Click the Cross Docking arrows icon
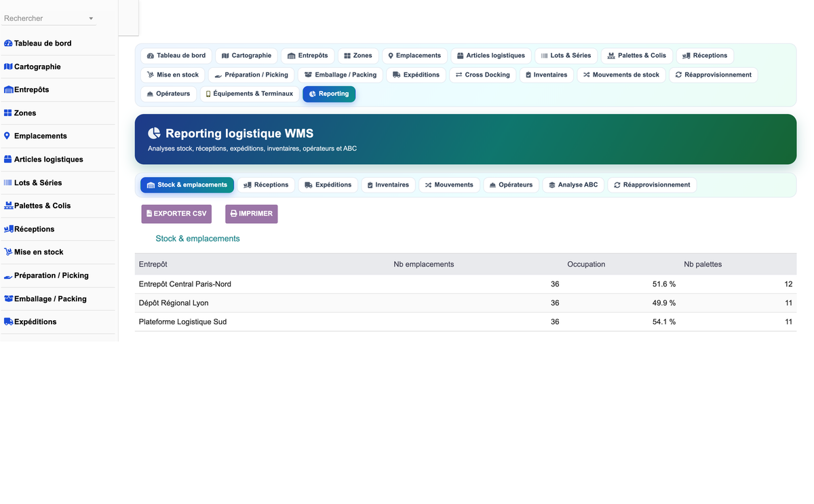The width and height of the screenshot is (814, 504). click(x=459, y=75)
